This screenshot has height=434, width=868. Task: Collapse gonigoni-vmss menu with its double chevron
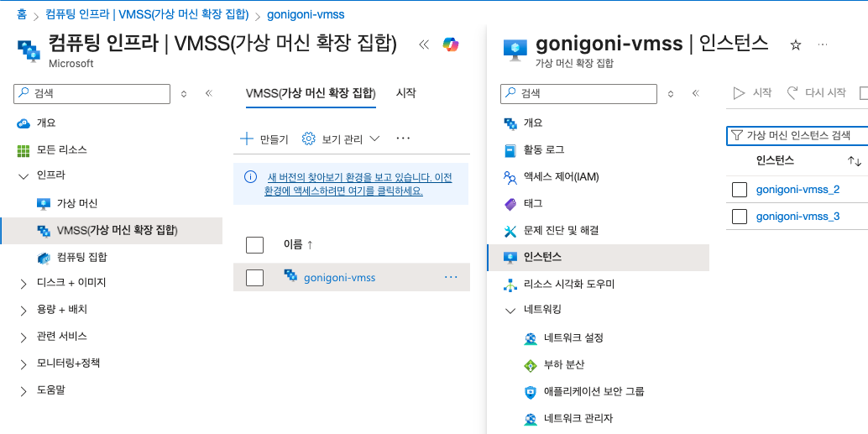[x=696, y=93]
